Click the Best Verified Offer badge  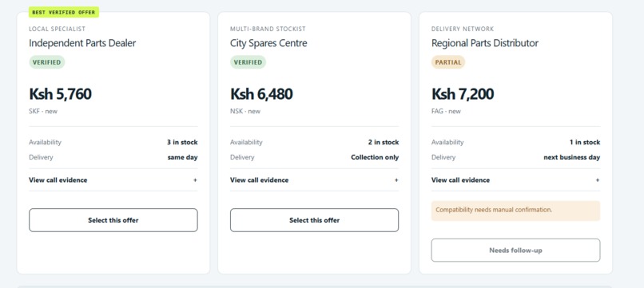coord(64,12)
